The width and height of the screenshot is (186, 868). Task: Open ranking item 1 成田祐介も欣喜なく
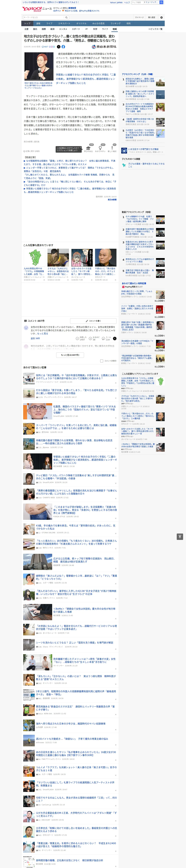pyautogui.click(x=140, y=81)
